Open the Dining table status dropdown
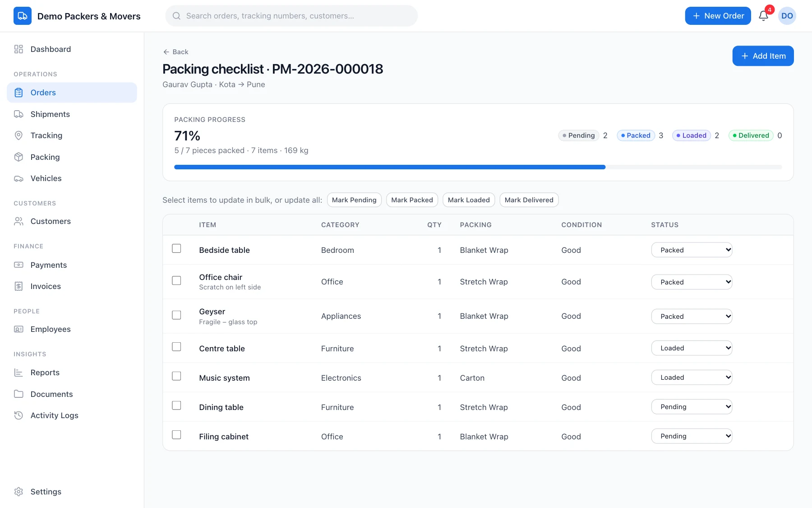 click(x=692, y=407)
